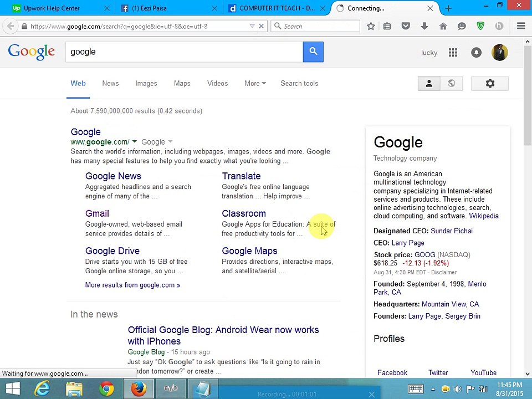Screen dimensions: 532x399
Task: Open the Wikipedia link in knowledge panel
Action: 484,216
